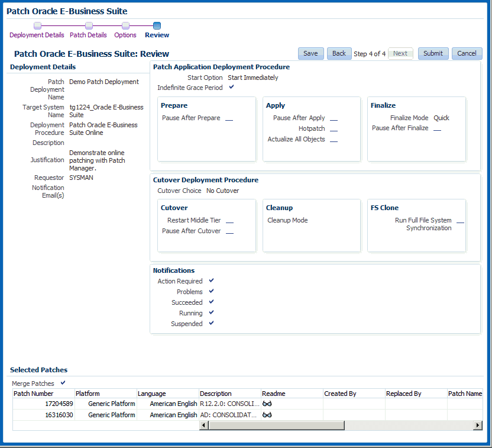Image resolution: width=492 pixels, height=448 pixels.
Task: Click the Running notification checkmark
Action: click(212, 312)
